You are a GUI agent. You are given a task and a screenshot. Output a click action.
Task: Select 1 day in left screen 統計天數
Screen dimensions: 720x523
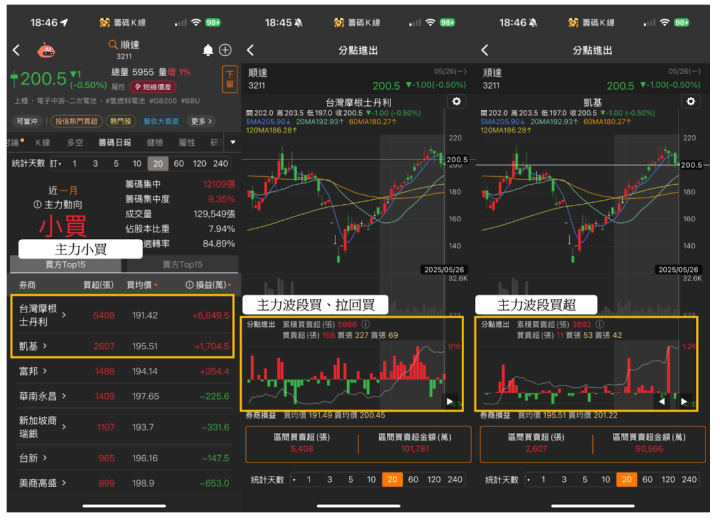pyautogui.click(x=74, y=163)
